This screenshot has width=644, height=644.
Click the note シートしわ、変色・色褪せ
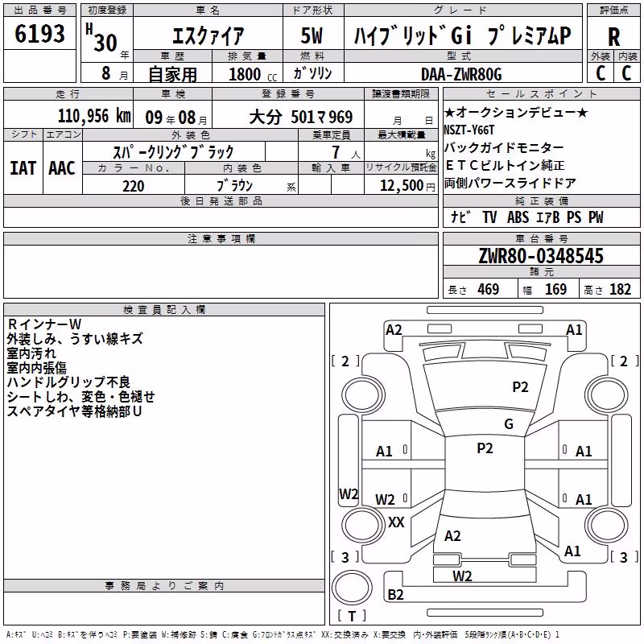81,396
